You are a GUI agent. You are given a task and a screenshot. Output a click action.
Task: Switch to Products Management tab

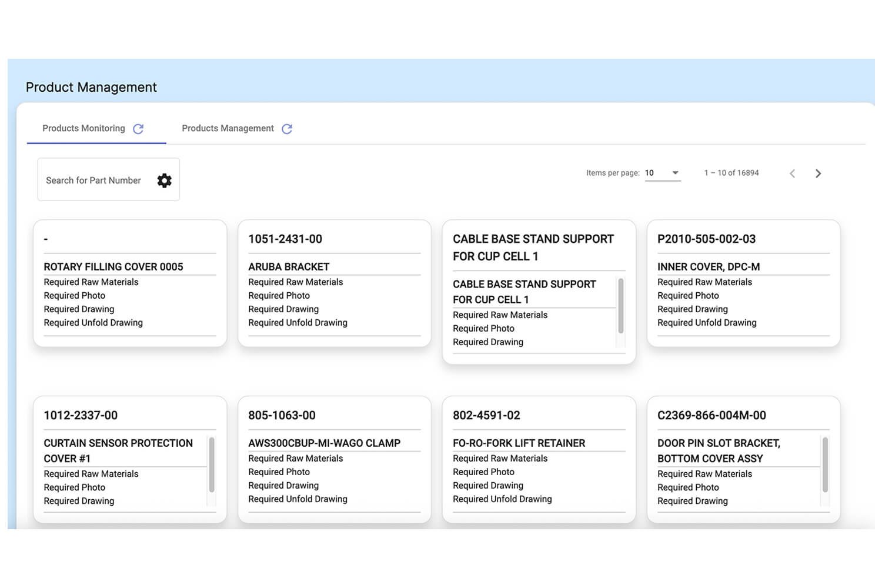point(228,128)
